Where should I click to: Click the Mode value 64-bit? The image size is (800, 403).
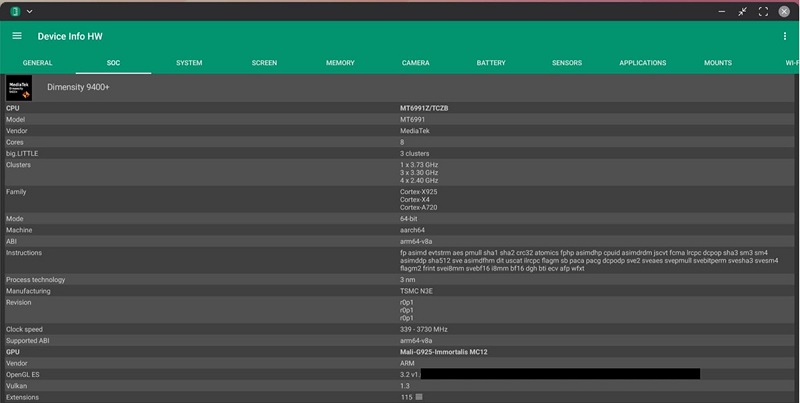[x=409, y=219]
